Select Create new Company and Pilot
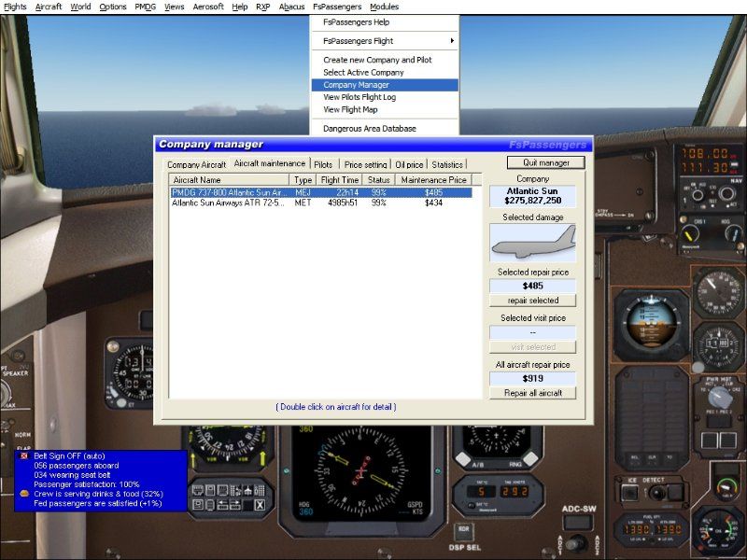Screen dimensions: 747x560 pos(385,60)
